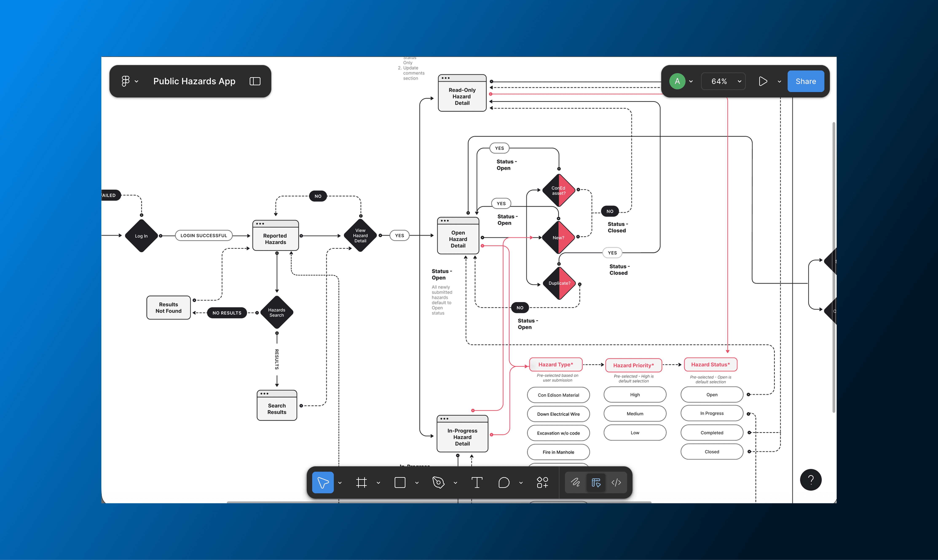Toggle the measure inspect mode

coord(596,482)
